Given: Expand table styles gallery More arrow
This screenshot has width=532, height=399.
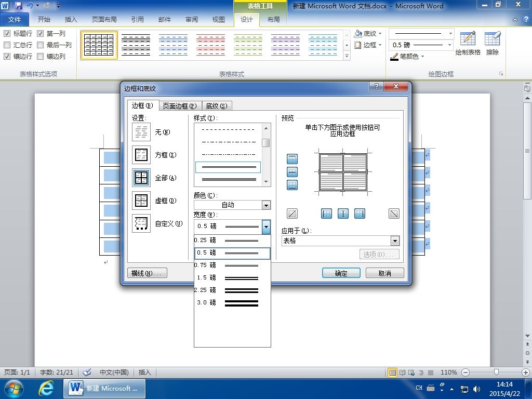Looking at the screenshot, I should (347, 56).
